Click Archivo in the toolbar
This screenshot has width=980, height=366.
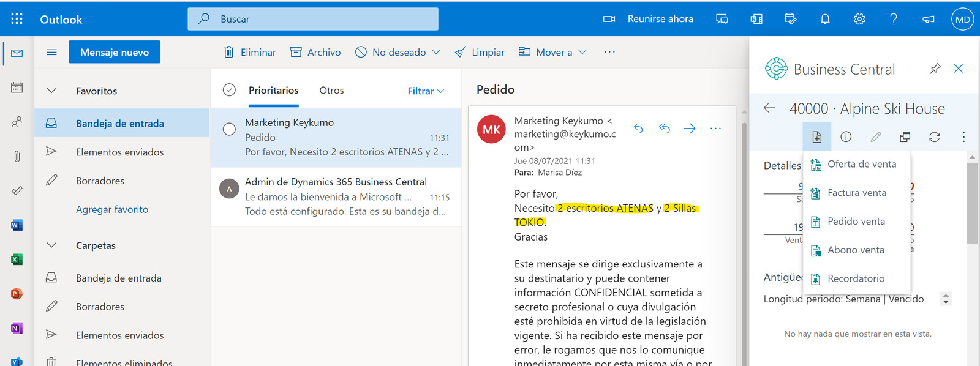(315, 52)
